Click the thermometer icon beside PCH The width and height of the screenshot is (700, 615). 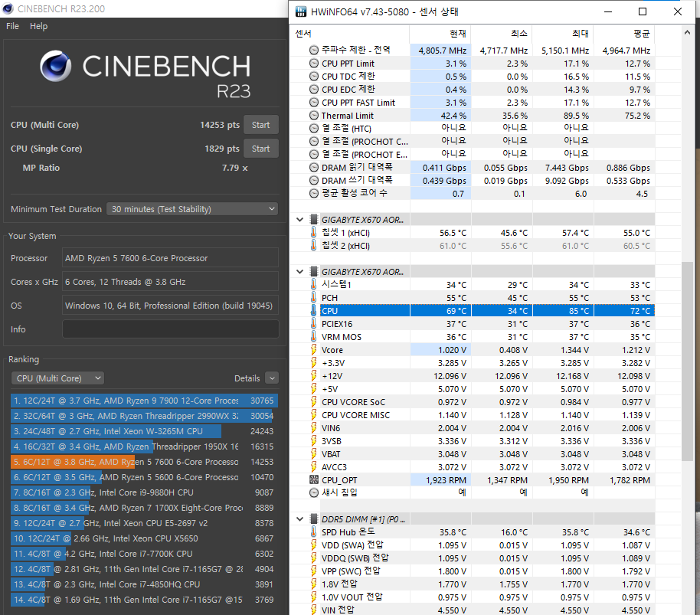coord(313,298)
